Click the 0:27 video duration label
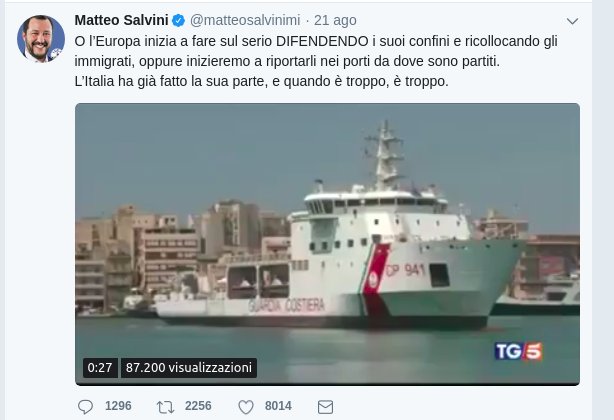 tap(100, 368)
